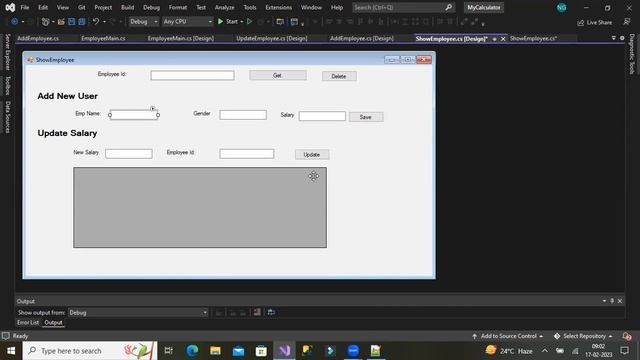Image resolution: width=640 pixels, height=360 pixels.
Task: Open the Format menu
Action: pos(178,7)
